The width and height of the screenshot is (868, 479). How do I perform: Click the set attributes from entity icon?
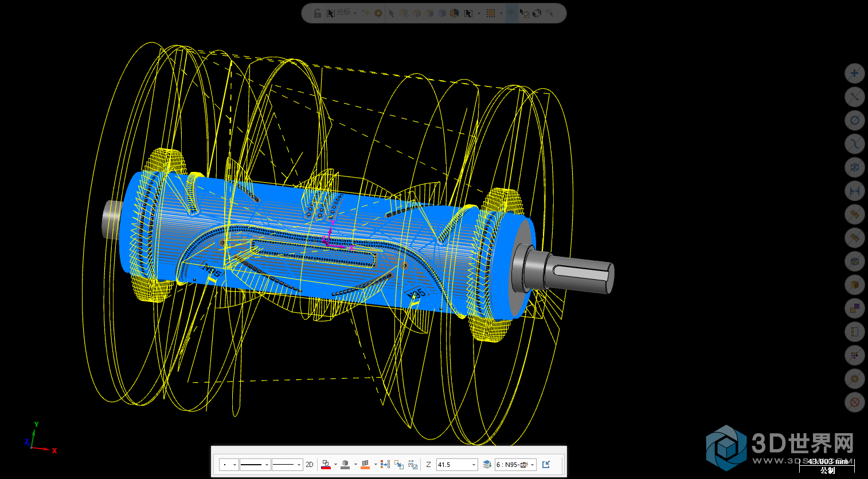(x=385, y=464)
